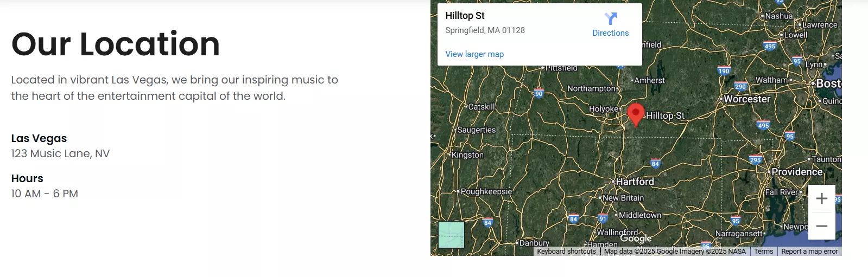Click the Springfield, MA 01128 address text
868x277 pixels.
click(485, 30)
